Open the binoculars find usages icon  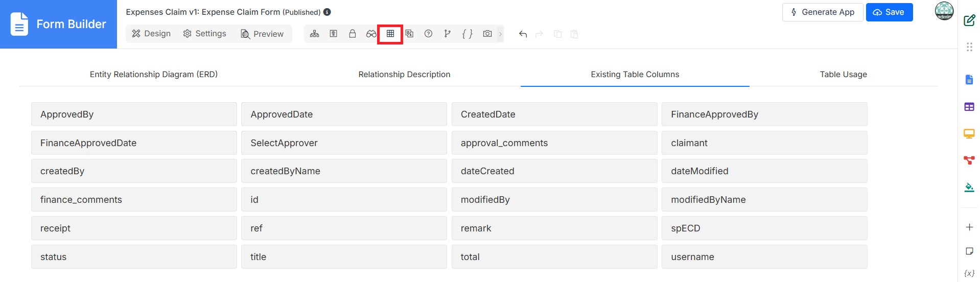pyautogui.click(x=371, y=34)
